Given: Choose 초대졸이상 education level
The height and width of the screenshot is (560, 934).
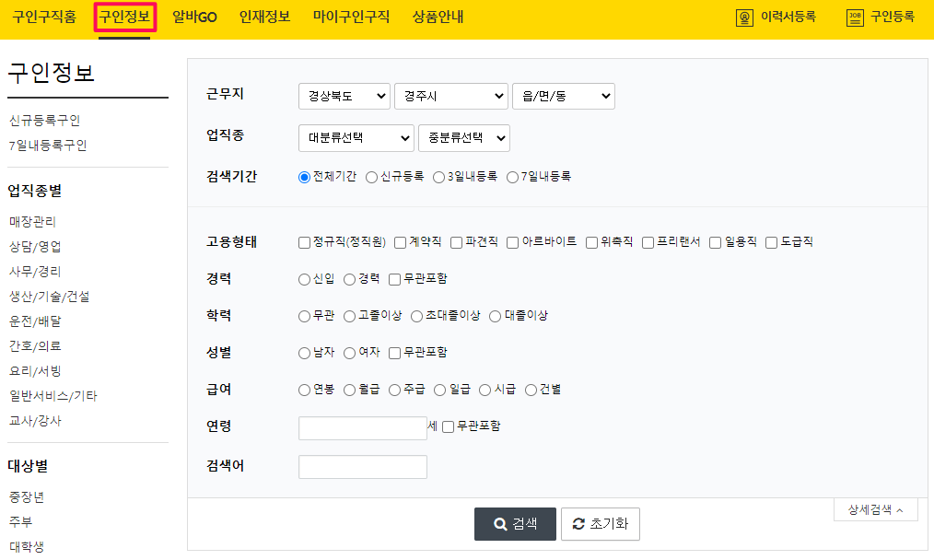Looking at the screenshot, I should tap(417, 316).
